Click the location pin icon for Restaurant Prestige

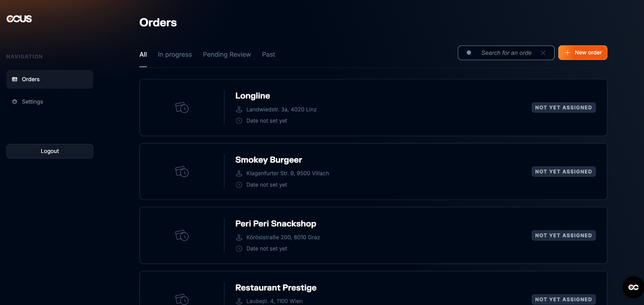[239, 301]
